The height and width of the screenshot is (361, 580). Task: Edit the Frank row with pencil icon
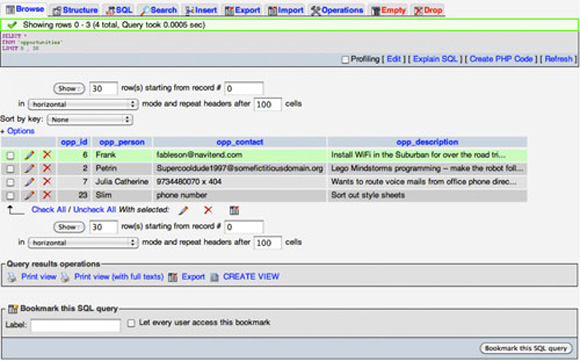click(x=29, y=155)
